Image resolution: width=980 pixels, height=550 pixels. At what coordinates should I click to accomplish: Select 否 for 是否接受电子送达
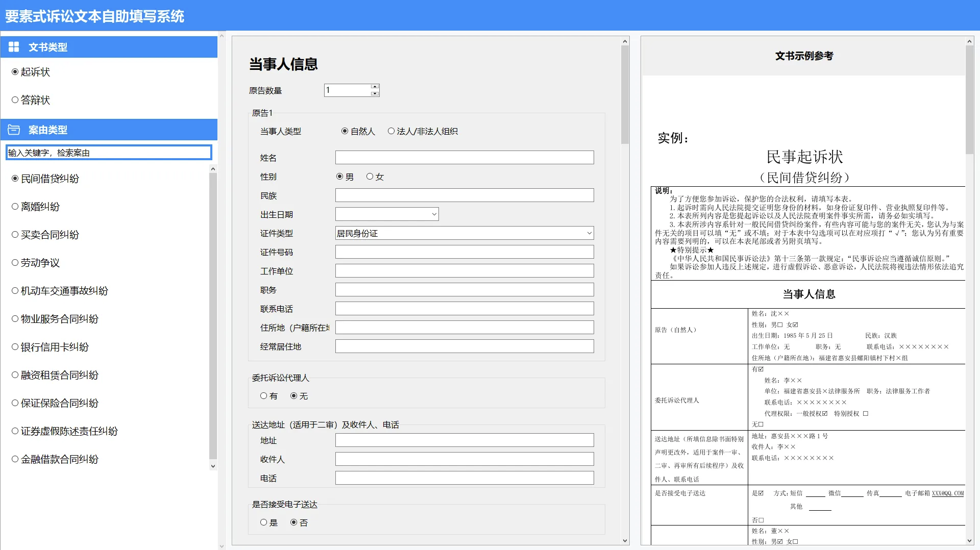(299, 522)
